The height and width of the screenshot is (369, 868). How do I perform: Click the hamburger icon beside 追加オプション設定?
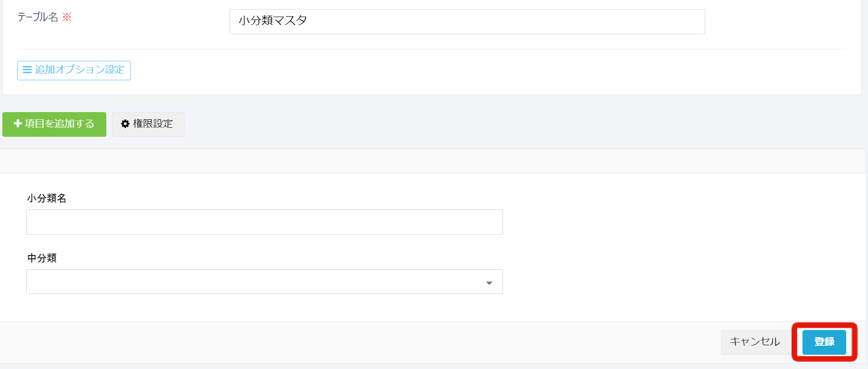click(x=27, y=70)
